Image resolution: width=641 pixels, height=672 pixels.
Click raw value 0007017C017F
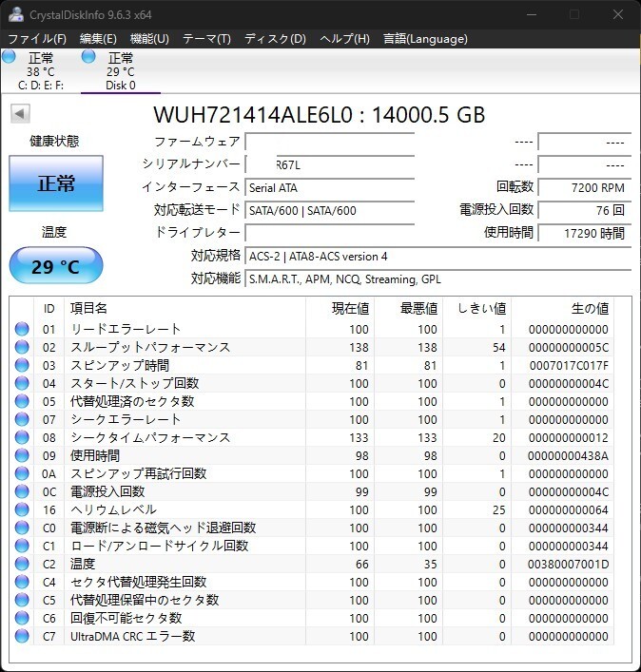569,366
